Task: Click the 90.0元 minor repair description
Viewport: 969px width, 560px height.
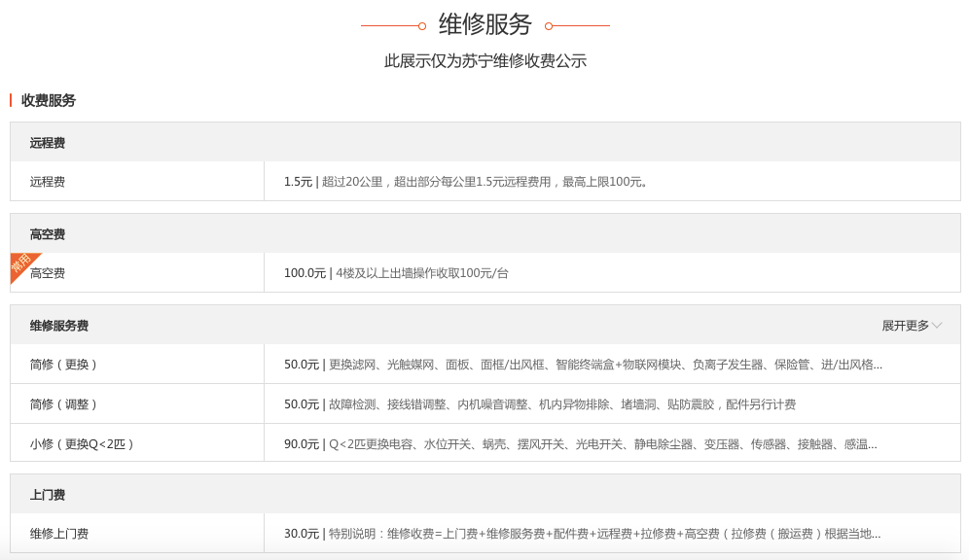Action: (x=581, y=444)
